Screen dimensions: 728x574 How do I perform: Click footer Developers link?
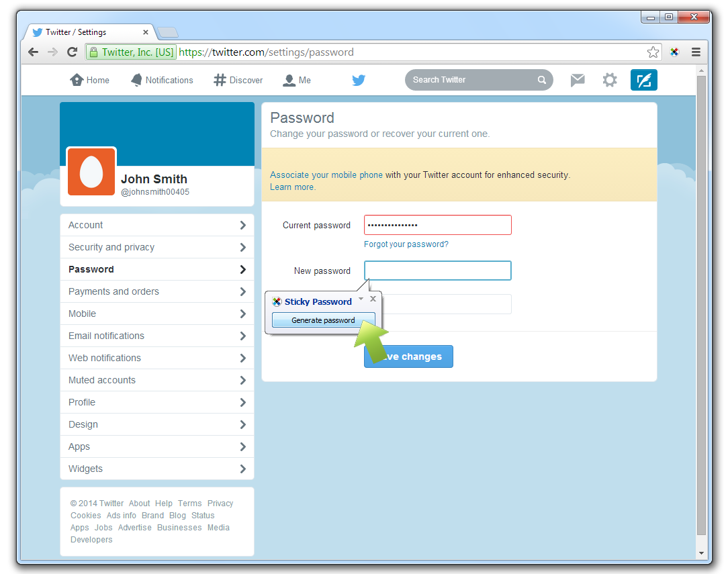(x=91, y=540)
